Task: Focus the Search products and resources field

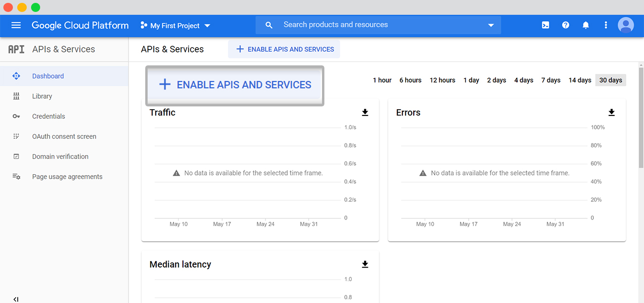Action: click(378, 25)
